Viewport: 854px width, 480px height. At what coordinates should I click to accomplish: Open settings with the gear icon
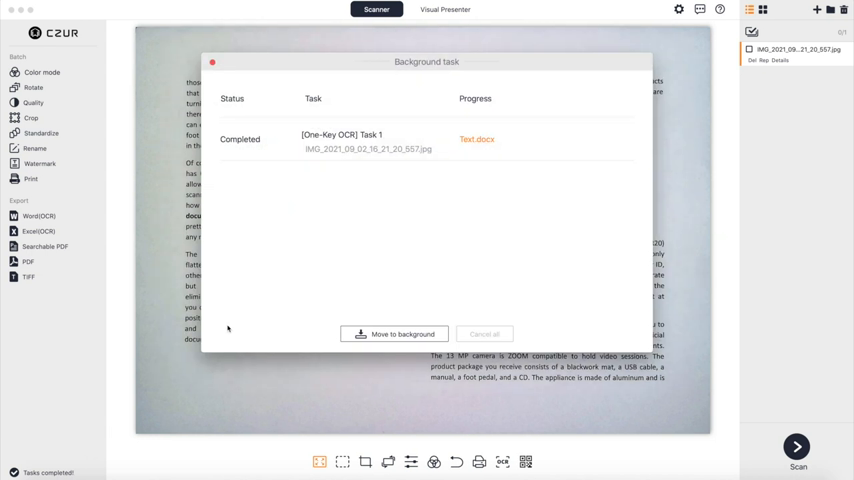tap(679, 9)
